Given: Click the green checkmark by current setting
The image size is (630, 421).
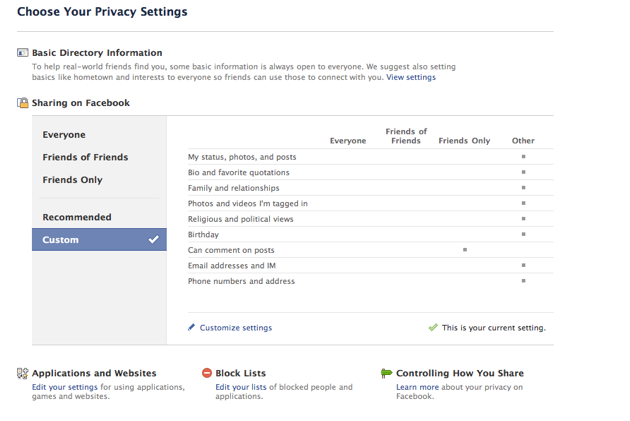Looking at the screenshot, I should [x=433, y=327].
